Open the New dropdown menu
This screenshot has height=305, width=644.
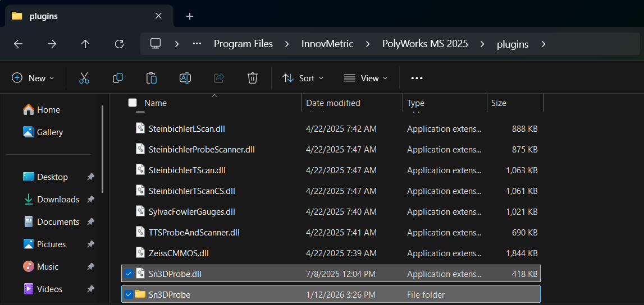pyautogui.click(x=33, y=78)
